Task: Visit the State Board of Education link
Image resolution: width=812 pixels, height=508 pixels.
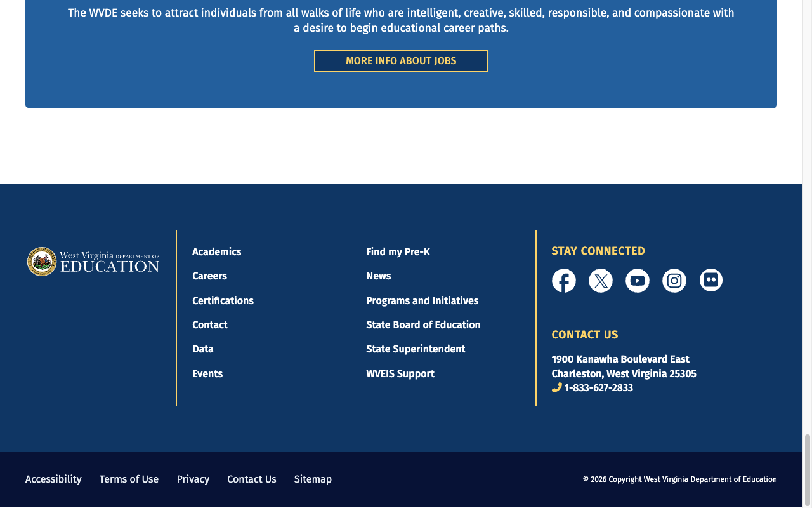Action: pos(423,325)
